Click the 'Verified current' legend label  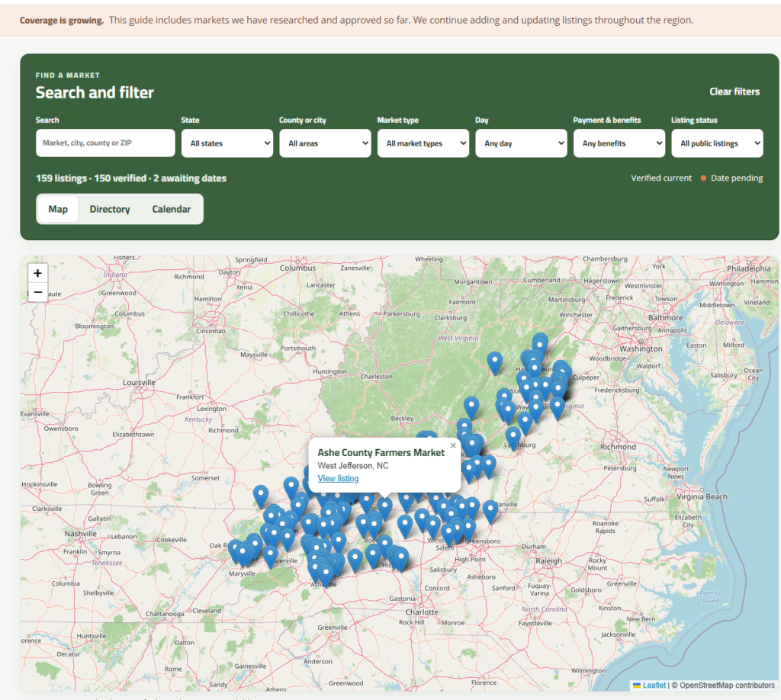click(x=661, y=178)
